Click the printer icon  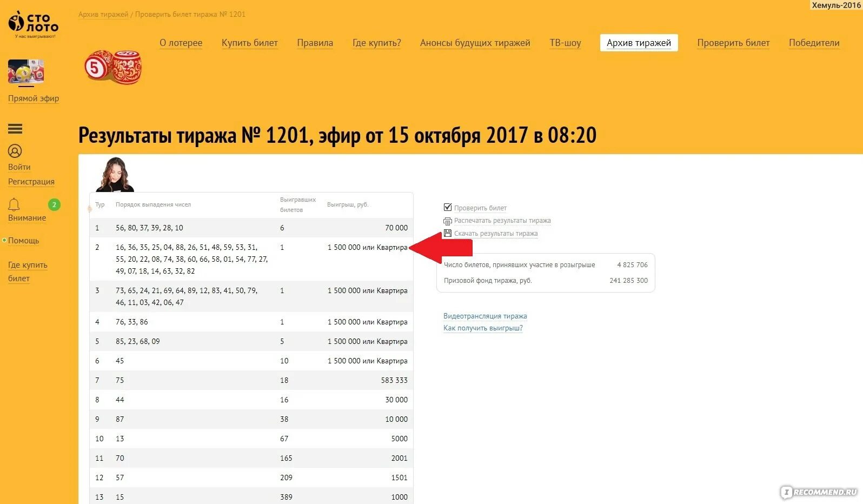pos(448,221)
